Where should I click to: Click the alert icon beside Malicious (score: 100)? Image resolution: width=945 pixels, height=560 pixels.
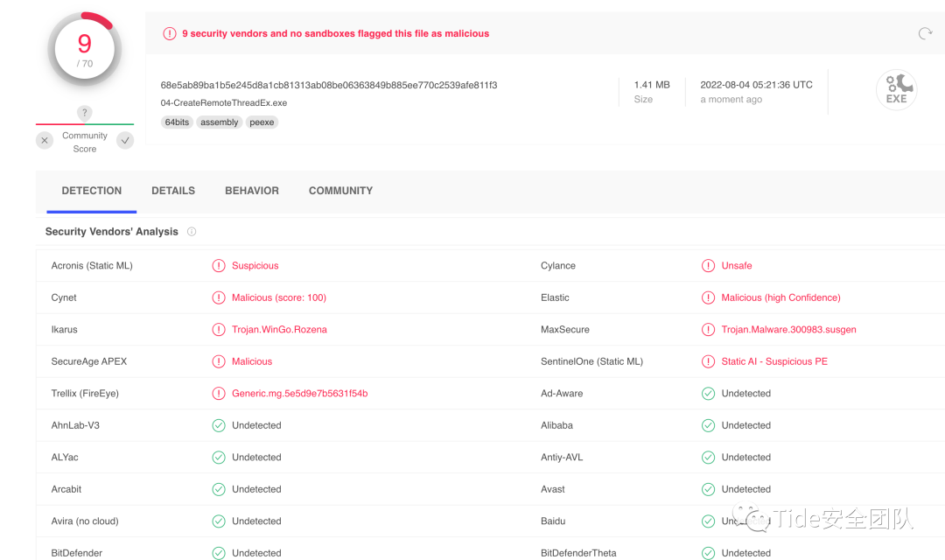(x=219, y=297)
